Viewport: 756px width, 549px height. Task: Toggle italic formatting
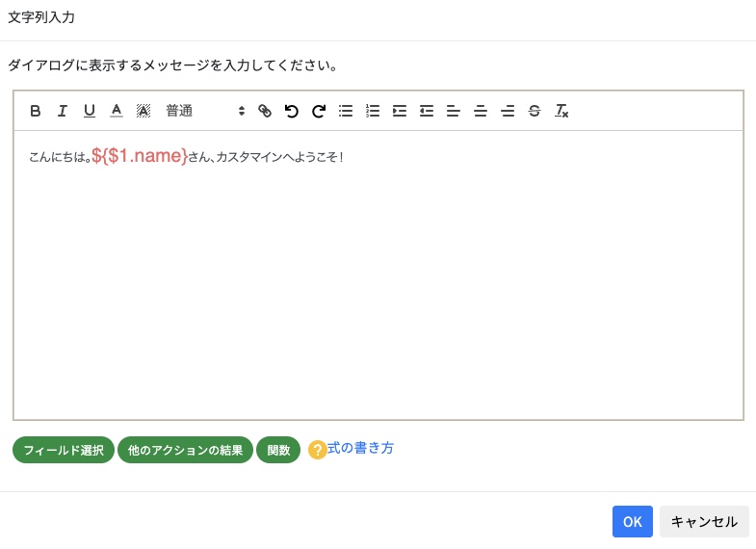(x=63, y=111)
